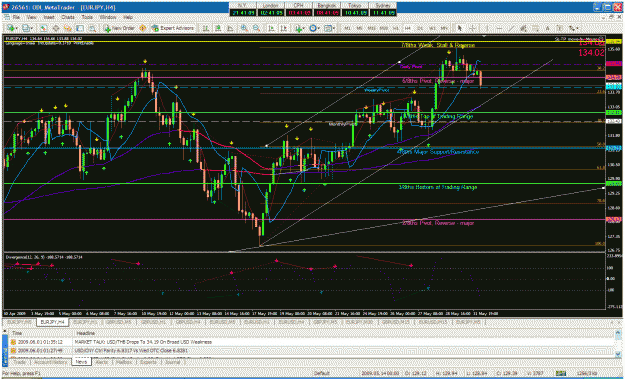This screenshot has width=625, height=379.
Task: Open the Periods clock icon
Action: 313,28
